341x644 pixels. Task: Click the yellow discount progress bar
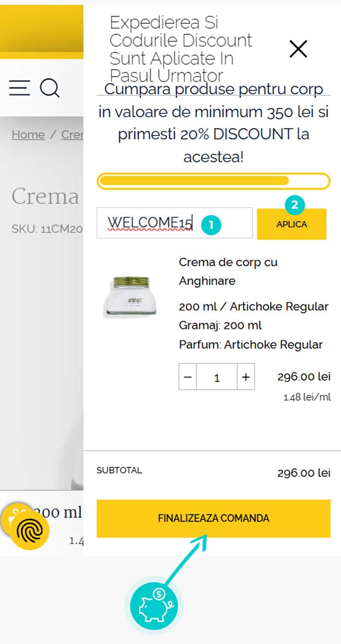(213, 181)
